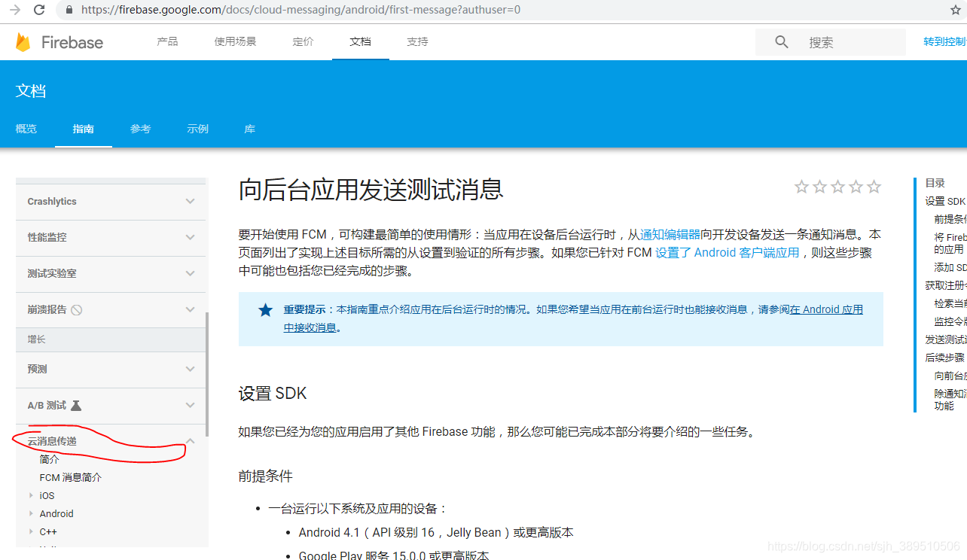This screenshot has width=967, height=560.
Task: Switch to the 参考 tab
Action: (141, 129)
